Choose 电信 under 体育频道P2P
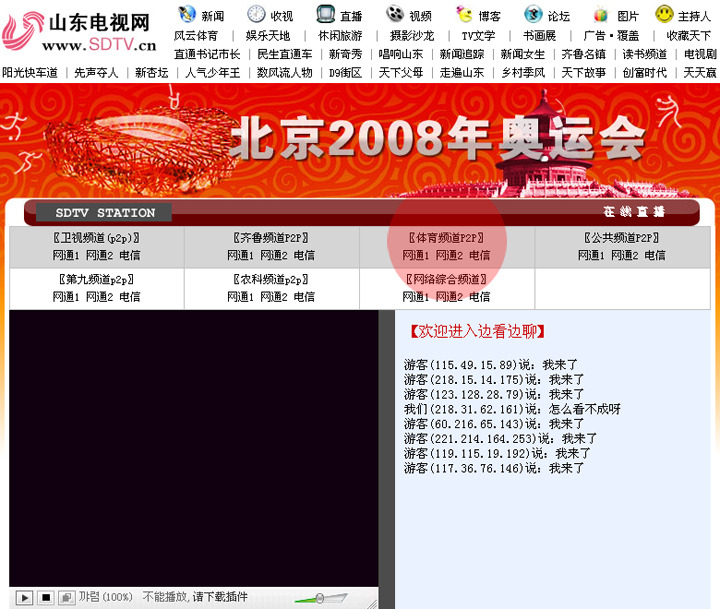The height and width of the screenshot is (609, 720). click(479, 255)
